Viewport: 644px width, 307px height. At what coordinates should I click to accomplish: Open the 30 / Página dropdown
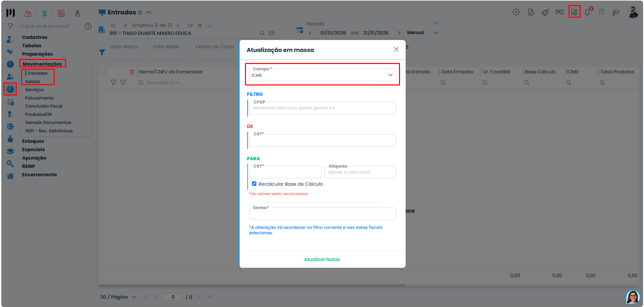tap(118, 297)
